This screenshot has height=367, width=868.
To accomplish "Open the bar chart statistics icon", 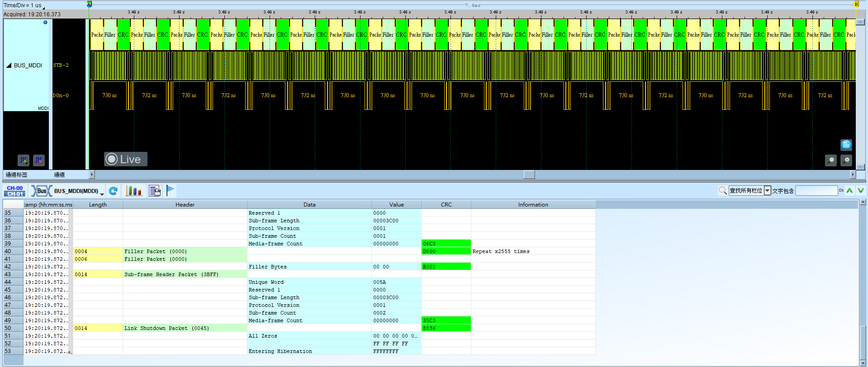I will [133, 191].
